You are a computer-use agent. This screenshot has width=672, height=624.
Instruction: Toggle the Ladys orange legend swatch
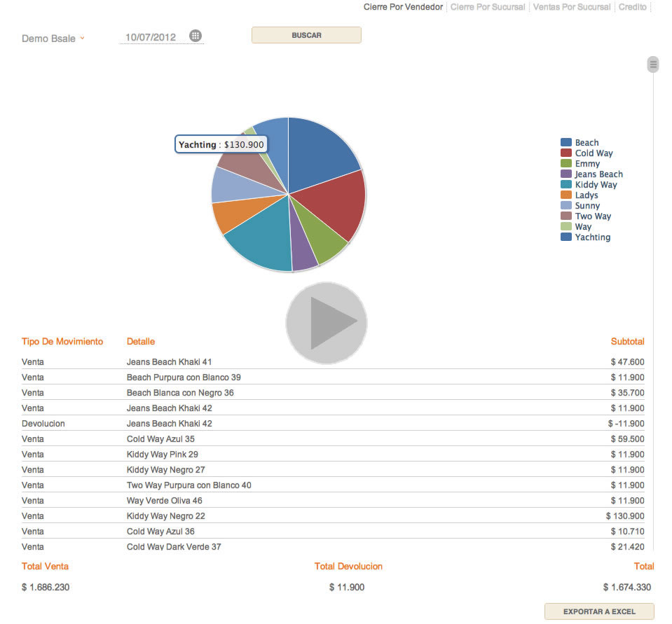pos(566,195)
